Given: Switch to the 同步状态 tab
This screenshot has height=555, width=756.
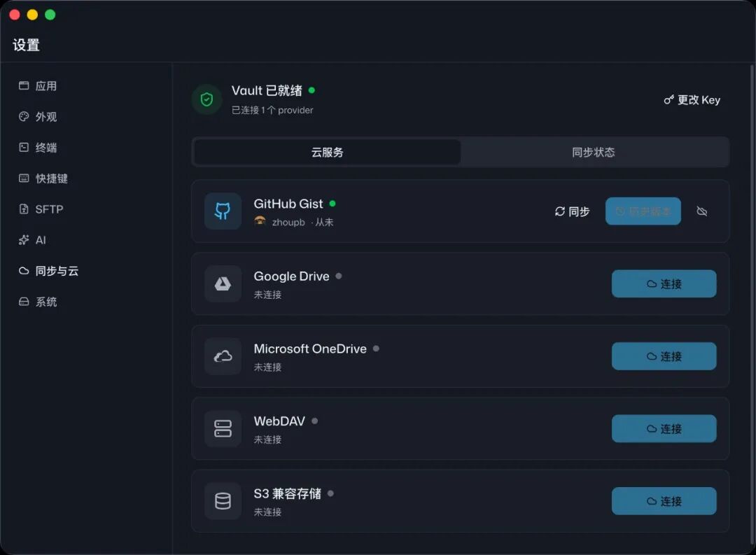Looking at the screenshot, I should (x=593, y=153).
